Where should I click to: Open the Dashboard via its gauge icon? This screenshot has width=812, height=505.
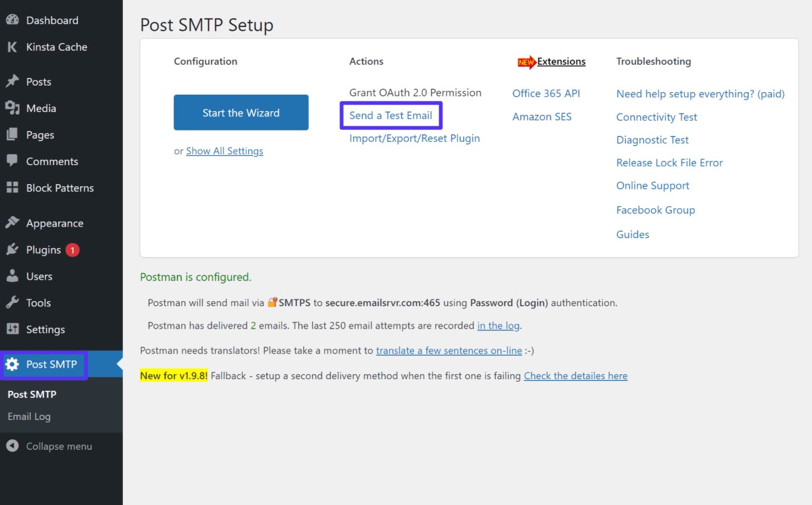pos(12,19)
